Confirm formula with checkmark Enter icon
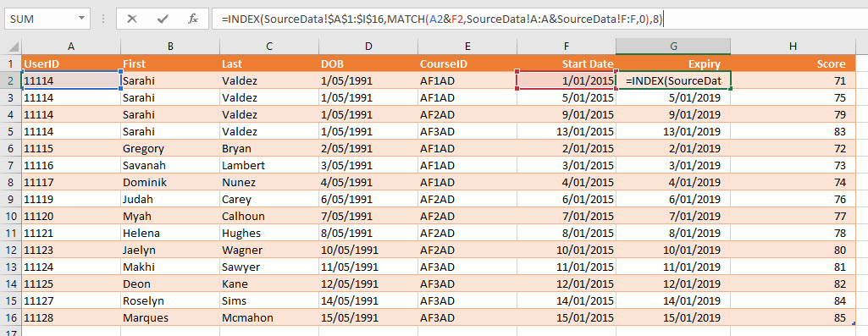The height and width of the screenshot is (336, 868). pyautogui.click(x=163, y=19)
